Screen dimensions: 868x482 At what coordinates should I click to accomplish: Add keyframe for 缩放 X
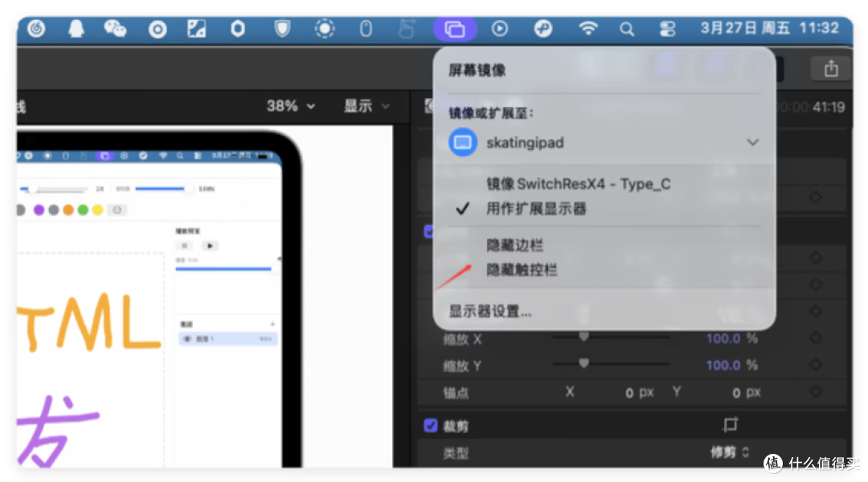(x=816, y=338)
